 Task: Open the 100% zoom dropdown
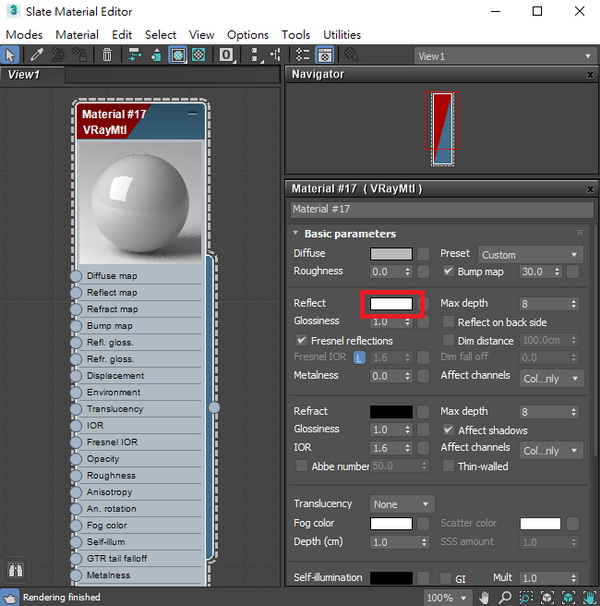448,598
